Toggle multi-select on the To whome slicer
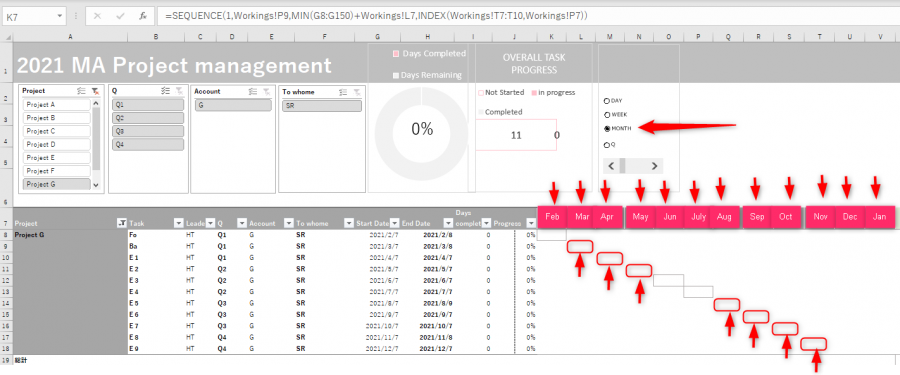The width and height of the screenshot is (900, 375). pyautogui.click(x=343, y=91)
